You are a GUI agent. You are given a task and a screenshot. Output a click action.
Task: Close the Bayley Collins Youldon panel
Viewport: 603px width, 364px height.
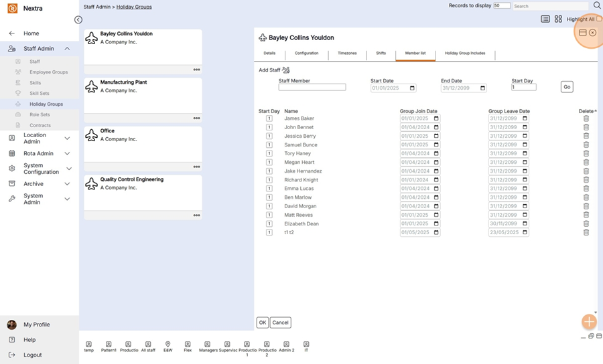point(593,33)
